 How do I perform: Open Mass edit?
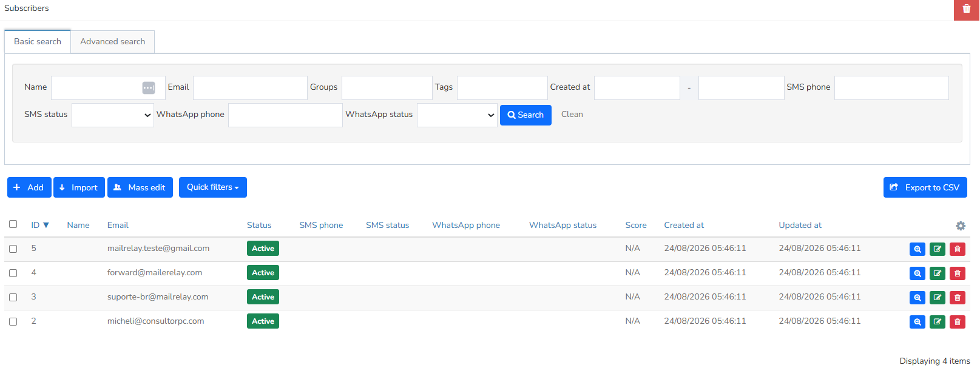pos(140,187)
